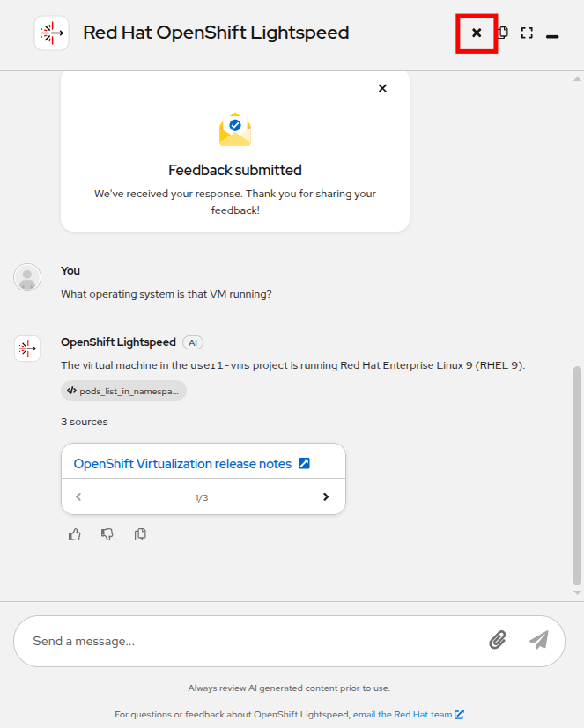Copy the AI response text
This screenshot has width=584, height=728.
(x=140, y=534)
